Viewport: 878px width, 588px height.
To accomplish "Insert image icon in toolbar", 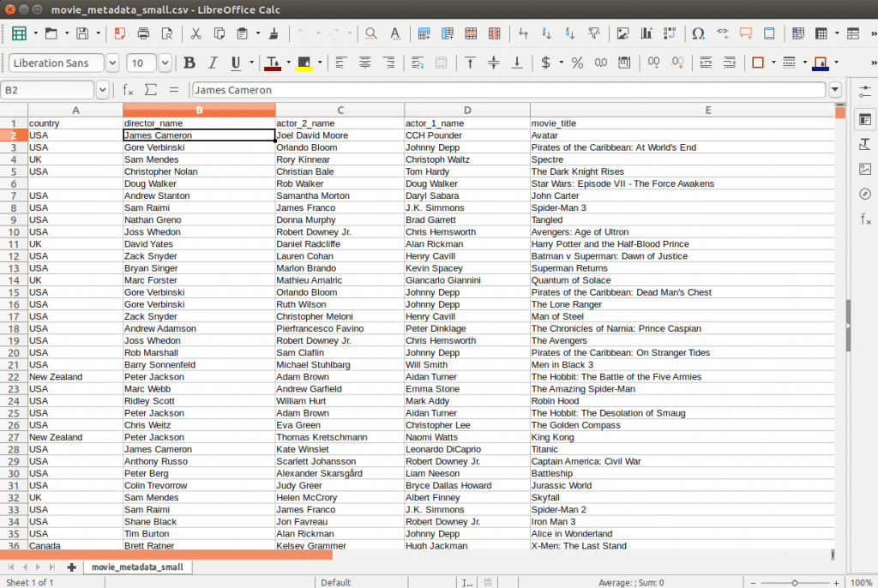I will (622, 33).
